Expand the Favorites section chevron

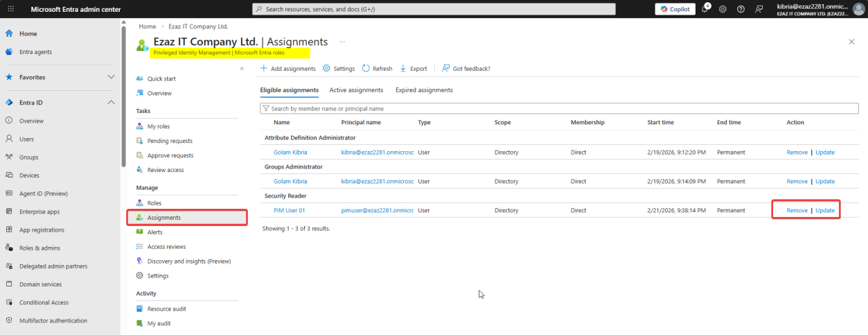pyautogui.click(x=111, y=77)
